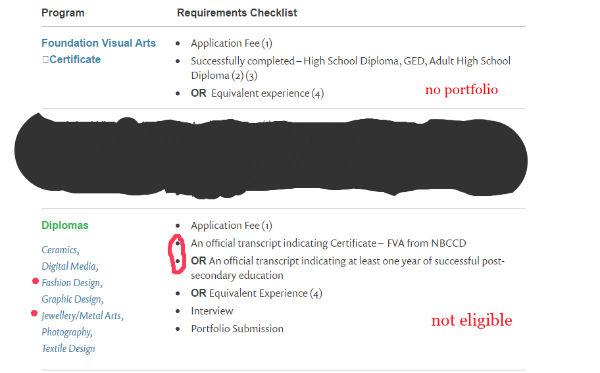Click the red 'no portfolio' annotation
Image resolution: width=600 pixels, height=373 pixels.
click(x=461, y=90)
